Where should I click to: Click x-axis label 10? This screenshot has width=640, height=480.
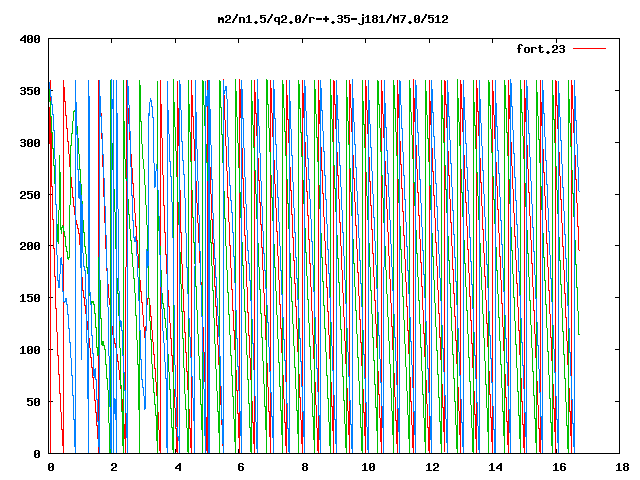[368, 467]
